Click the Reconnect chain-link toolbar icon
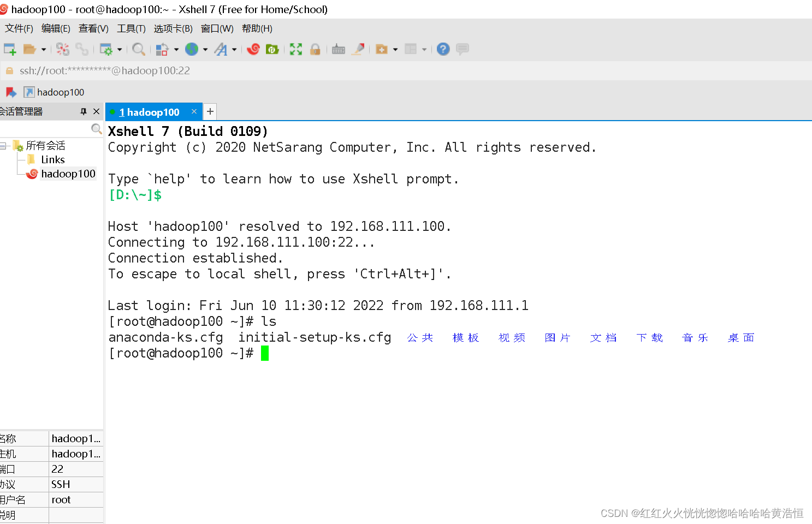 [x=82, y=49]
